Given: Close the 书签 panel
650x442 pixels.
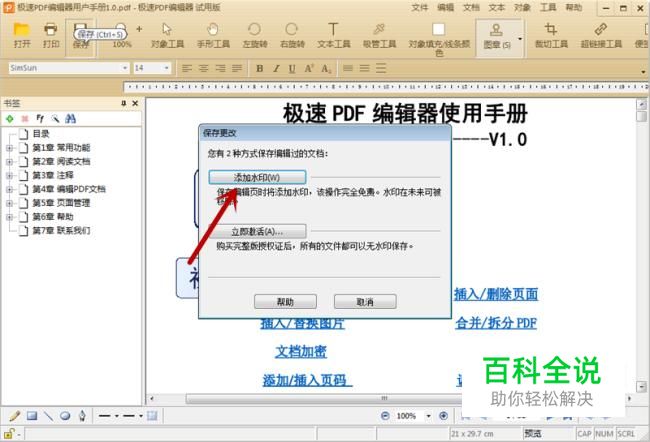Looking at the screenshot, I should click(135, 103).
